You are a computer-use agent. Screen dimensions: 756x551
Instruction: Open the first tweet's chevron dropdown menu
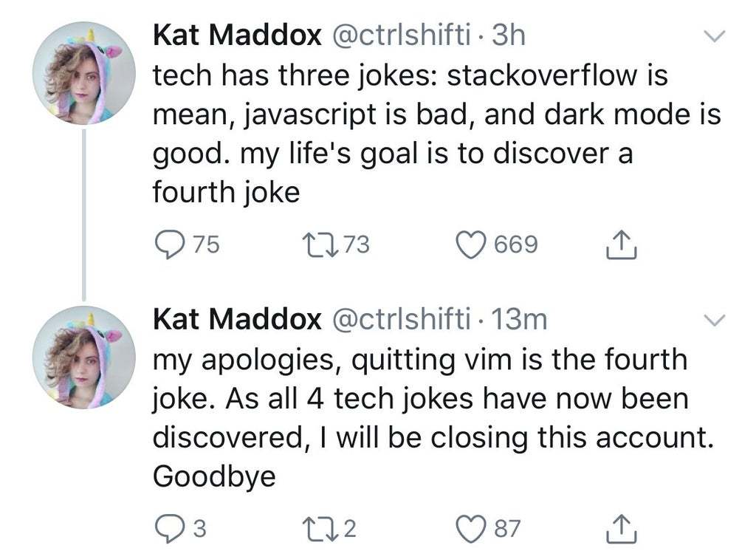[x=715, y=35]
